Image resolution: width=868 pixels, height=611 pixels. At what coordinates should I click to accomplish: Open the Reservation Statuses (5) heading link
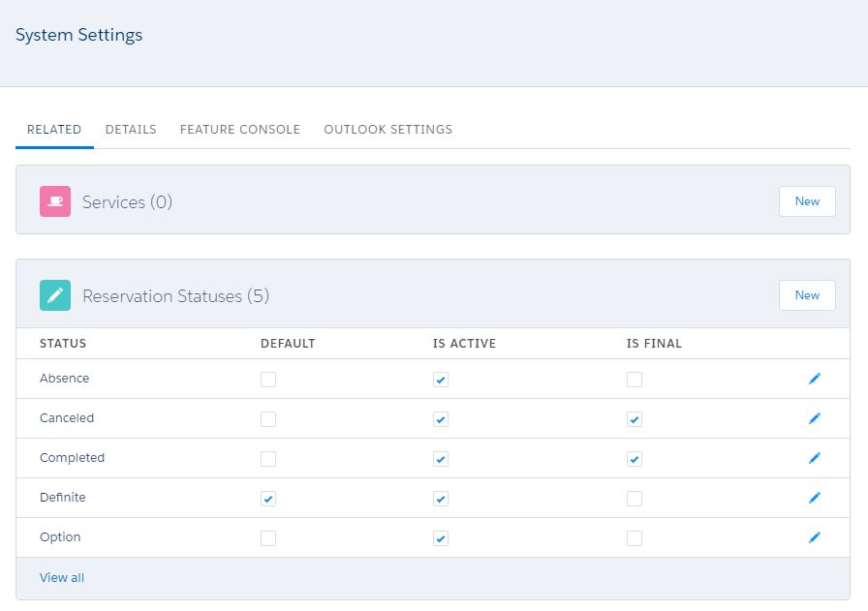click(175, 296)
